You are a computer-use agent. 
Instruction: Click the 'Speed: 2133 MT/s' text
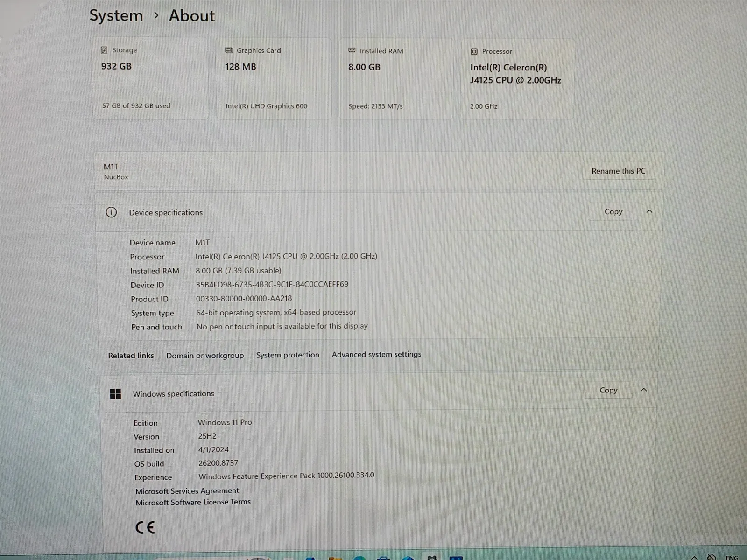pyautogui.click(x=375, y=106)
